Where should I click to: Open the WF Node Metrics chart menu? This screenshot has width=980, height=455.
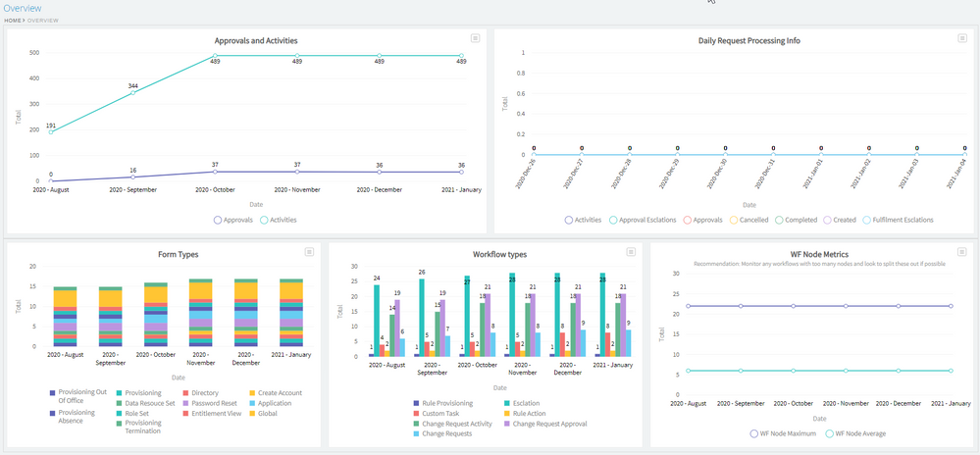pyautogui.click(x=960, y=252)
